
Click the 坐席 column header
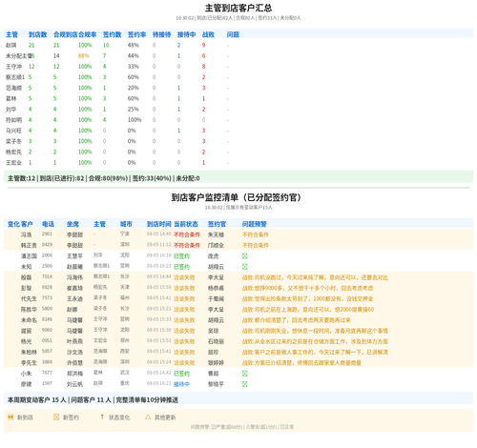coord(73,224)
